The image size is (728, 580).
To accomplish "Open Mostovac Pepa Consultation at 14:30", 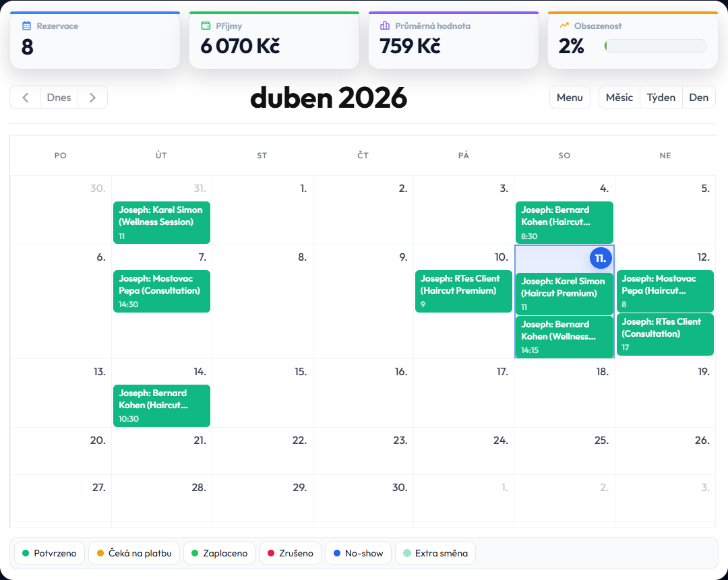I will pyautogui.click(x=161, y=291).
